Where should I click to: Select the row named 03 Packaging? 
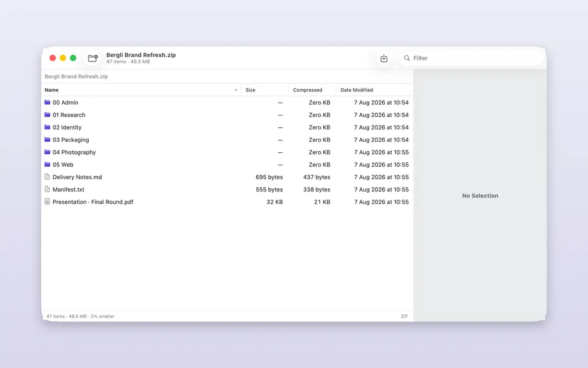(227, 139)
